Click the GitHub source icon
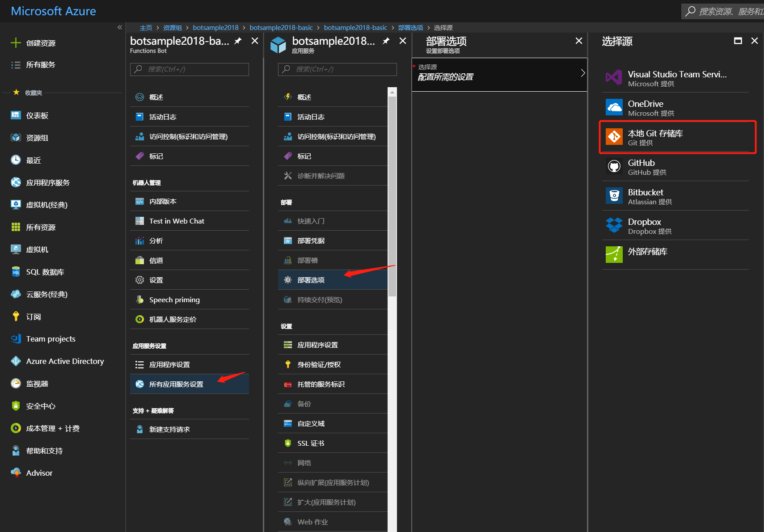The image size is (764, 532). [x=614, y=167]
